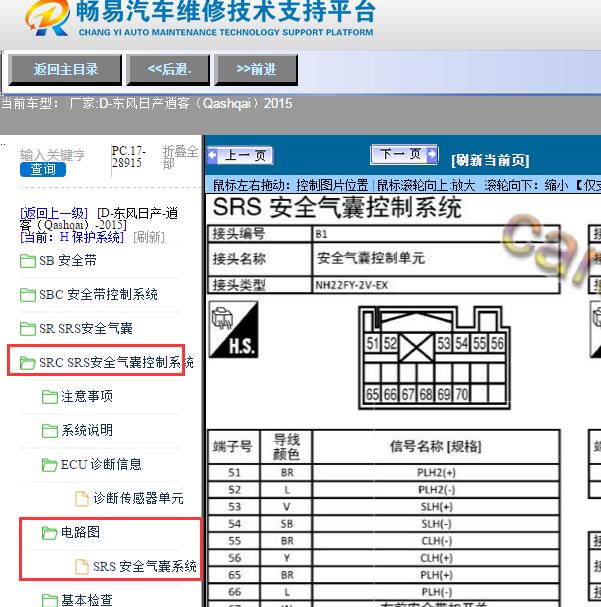The image size is (601, 607).
Task: Click signal cell CLH(+)
Action: click(436, 558)
